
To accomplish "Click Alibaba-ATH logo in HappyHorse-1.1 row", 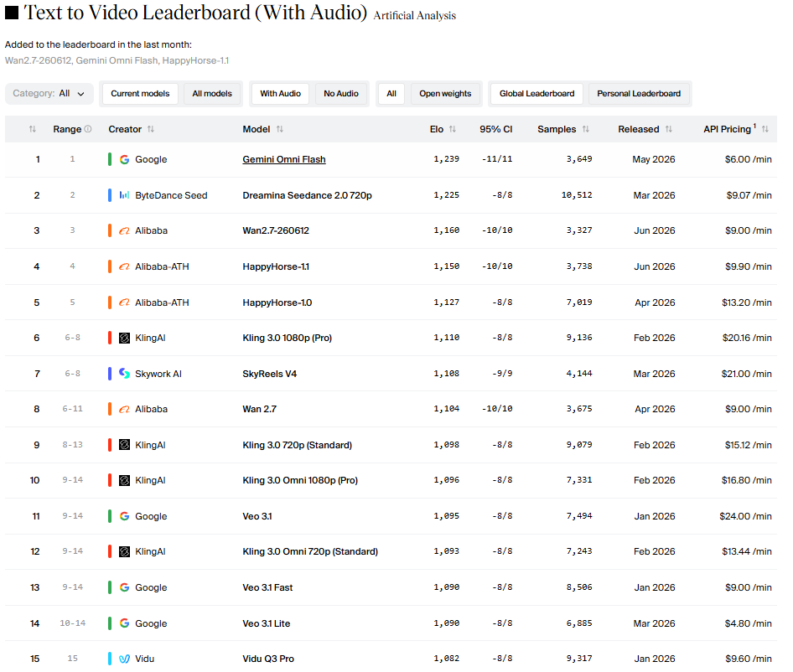I will [124, 266].
